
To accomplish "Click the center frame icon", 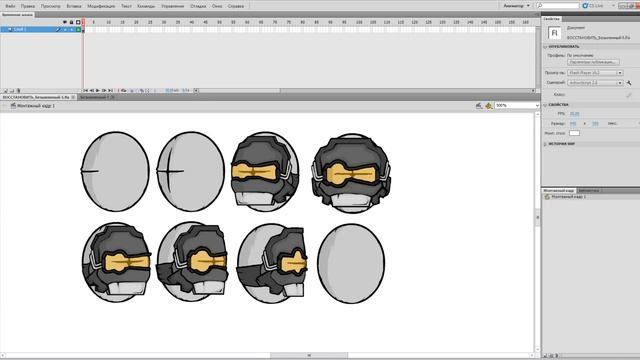I will tap(118, 91).
